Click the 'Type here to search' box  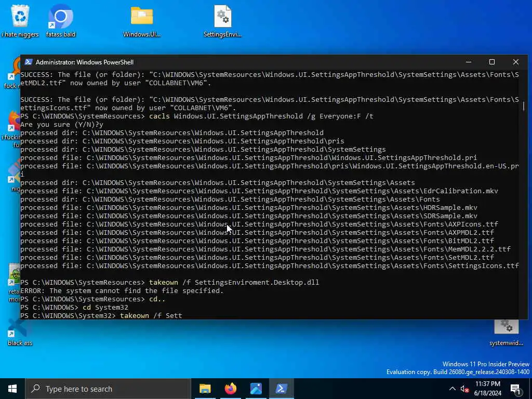pos(108,389)
